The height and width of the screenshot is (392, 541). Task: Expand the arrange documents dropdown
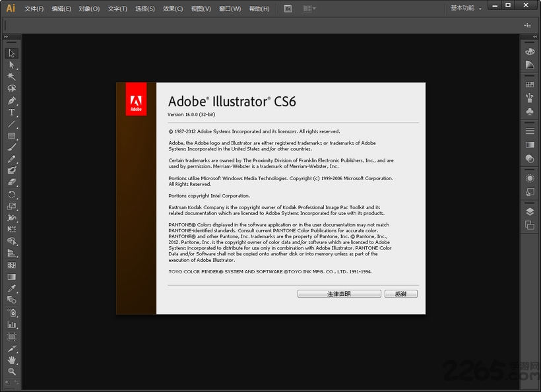pos(309,9)
